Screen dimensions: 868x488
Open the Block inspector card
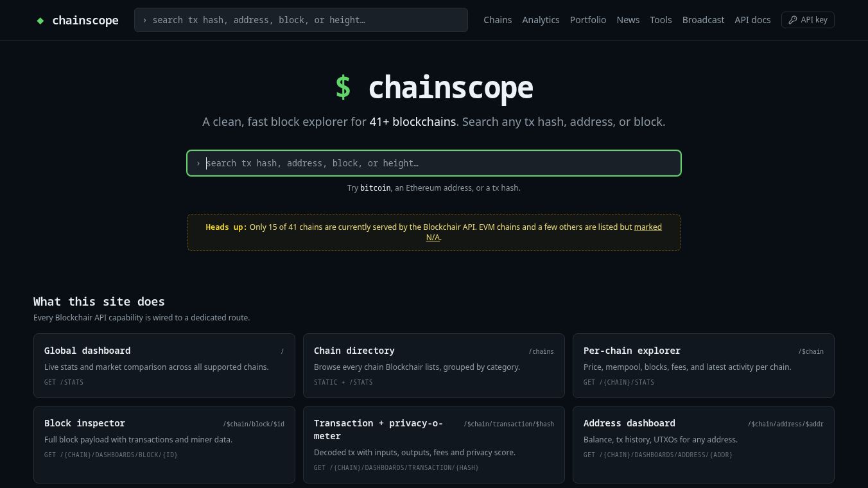(x=164, y=444)
